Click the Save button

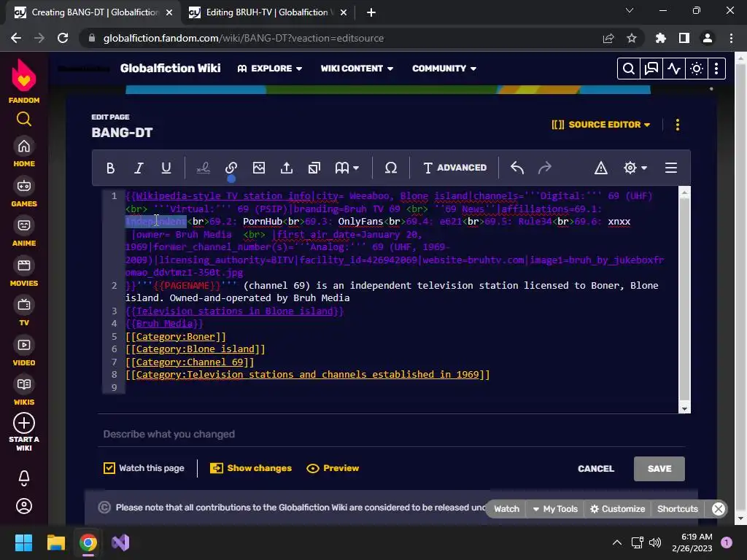coord(659,469)
